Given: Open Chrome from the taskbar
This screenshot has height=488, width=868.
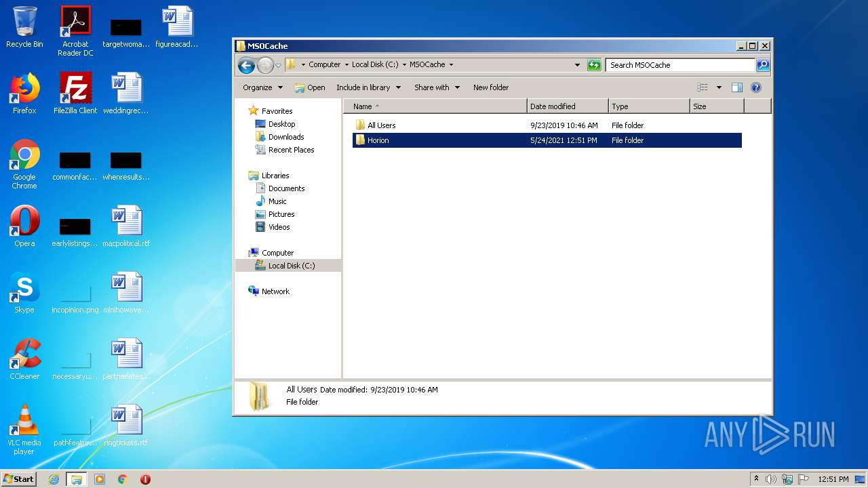Looking at the screenshot, I should [x=123, y=479].
